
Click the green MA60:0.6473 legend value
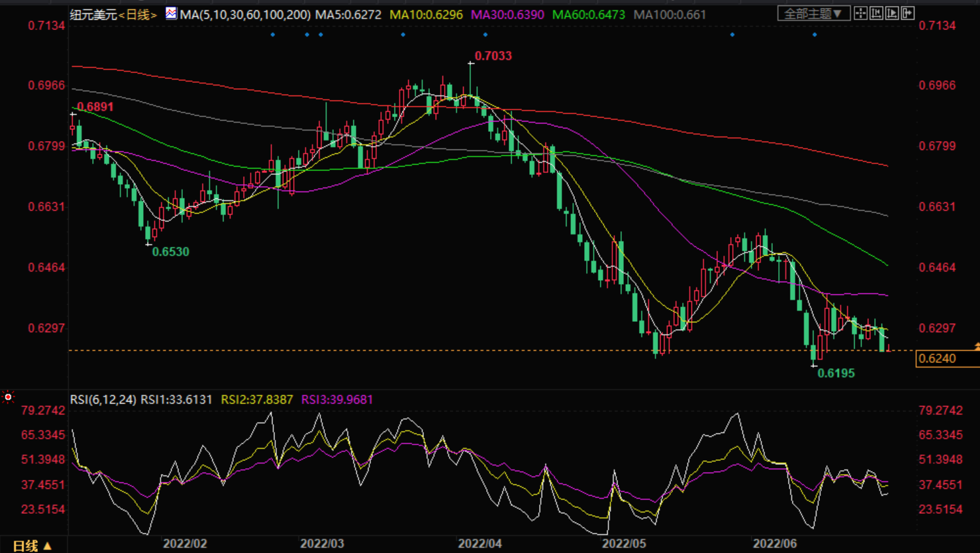(x=588, y=14)
